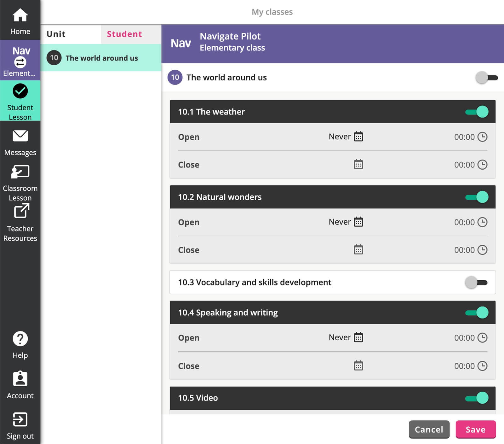This screenshot has width=504, height=444.
Task: Disable the 10.5 Video toggle
Action: (x=477, y=398)
